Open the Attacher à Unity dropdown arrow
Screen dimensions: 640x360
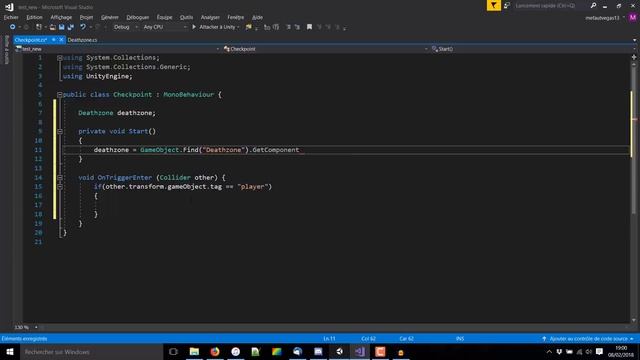point(238,27)
